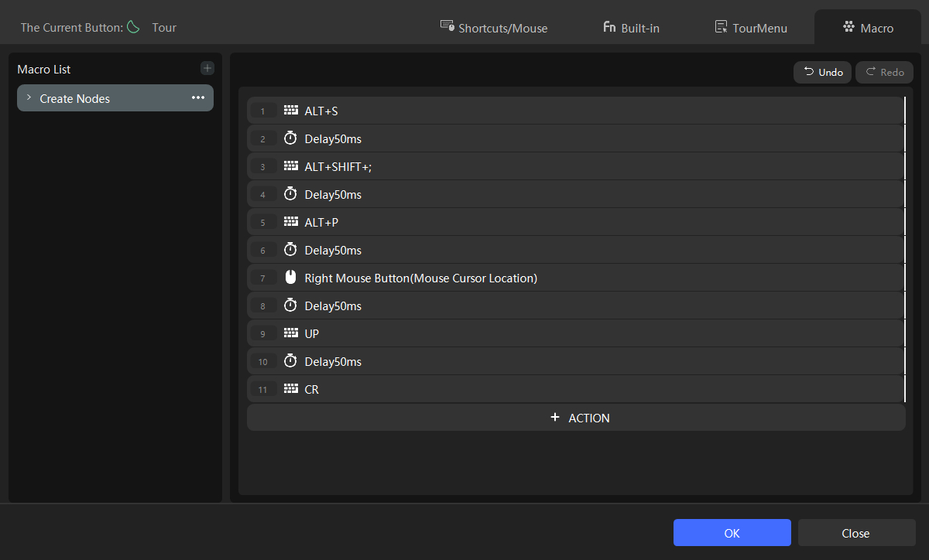929x560 pixels.
Task: Confirm with the OK button
Action: coord(732,533)
